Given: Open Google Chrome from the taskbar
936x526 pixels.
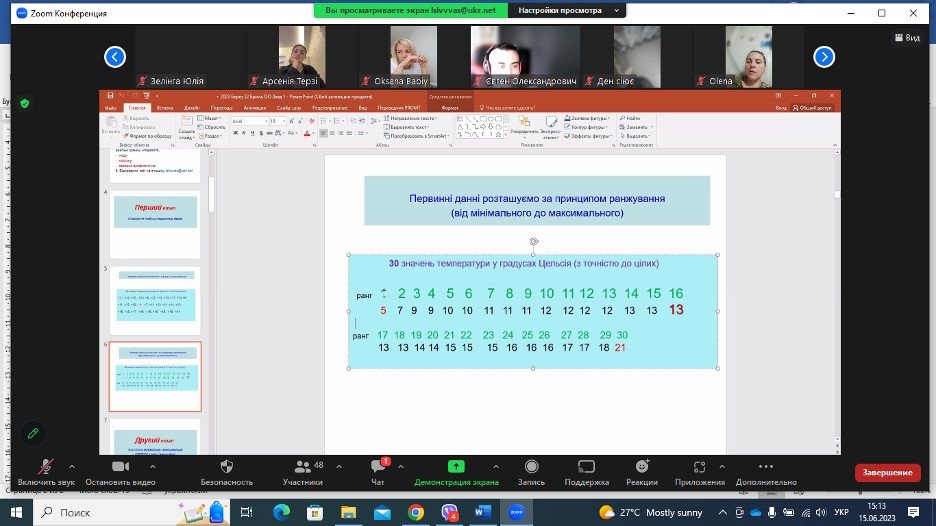Looking at the screenshot, I should point(416,512).
